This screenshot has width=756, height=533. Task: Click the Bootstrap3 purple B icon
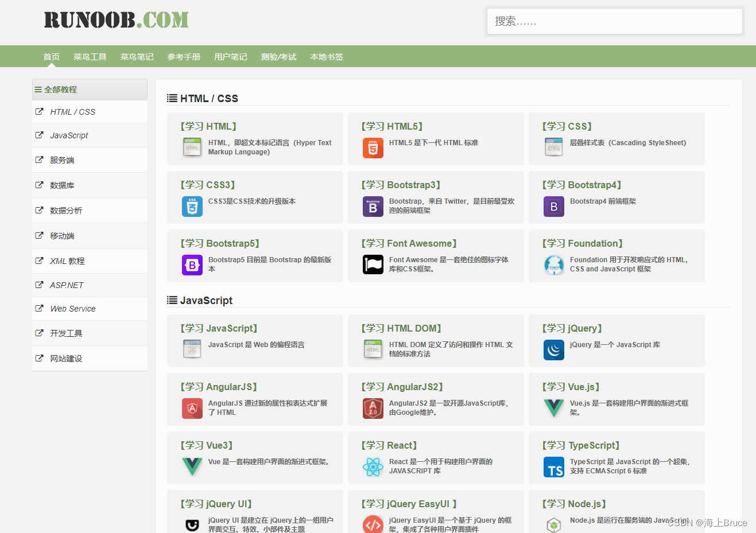[x=373, y=207]
